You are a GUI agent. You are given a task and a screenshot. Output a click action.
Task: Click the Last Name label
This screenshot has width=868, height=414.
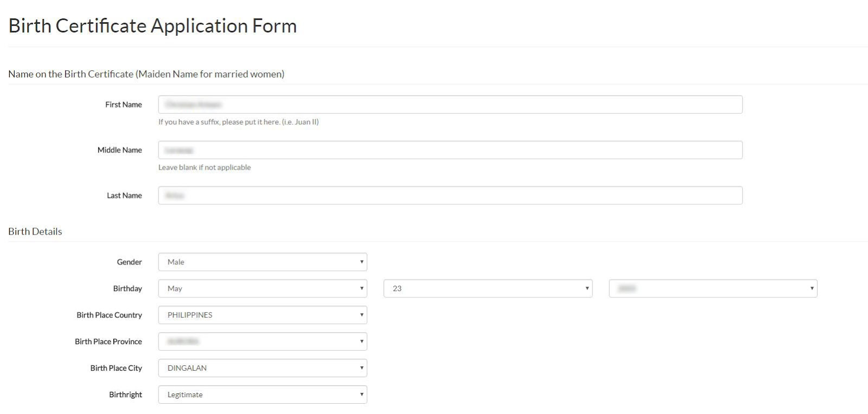click(124, 196)
